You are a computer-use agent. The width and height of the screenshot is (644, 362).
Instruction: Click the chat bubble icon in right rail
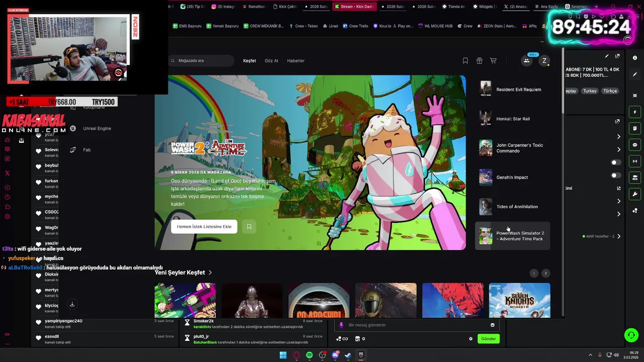(635, 145)
